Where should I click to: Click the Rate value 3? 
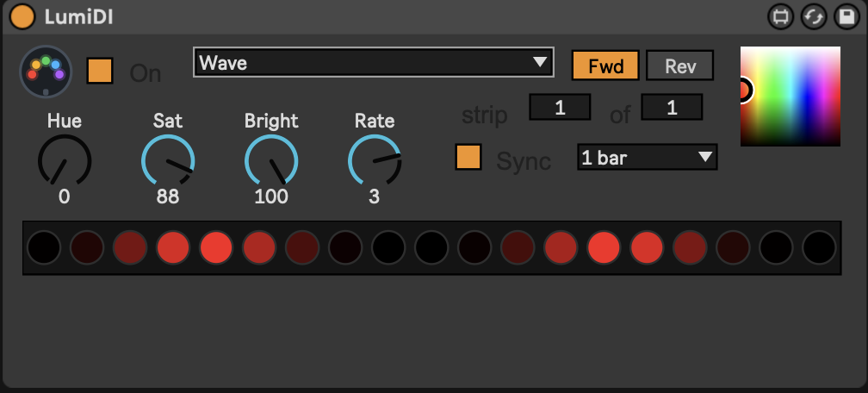pos(375,196)
